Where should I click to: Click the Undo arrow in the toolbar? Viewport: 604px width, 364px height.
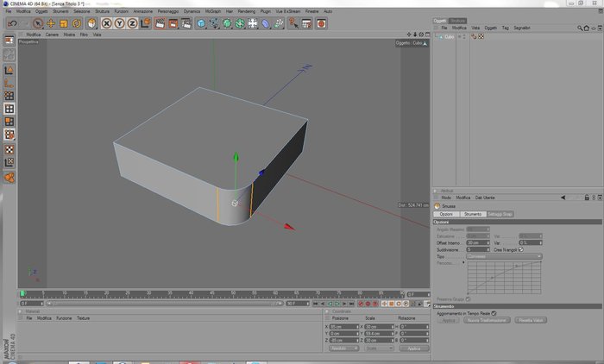pos(12,23)
